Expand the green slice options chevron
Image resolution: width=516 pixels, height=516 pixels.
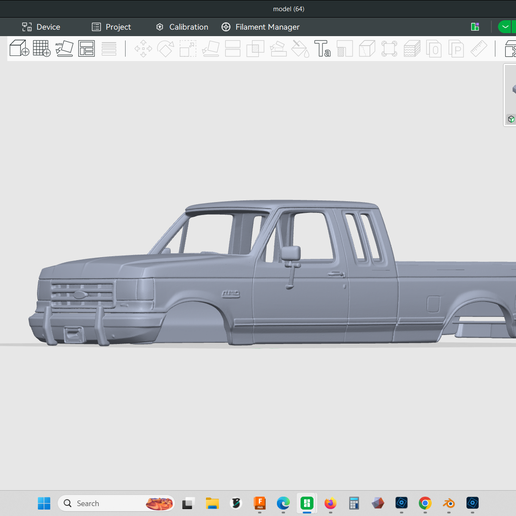coord(505,27)
